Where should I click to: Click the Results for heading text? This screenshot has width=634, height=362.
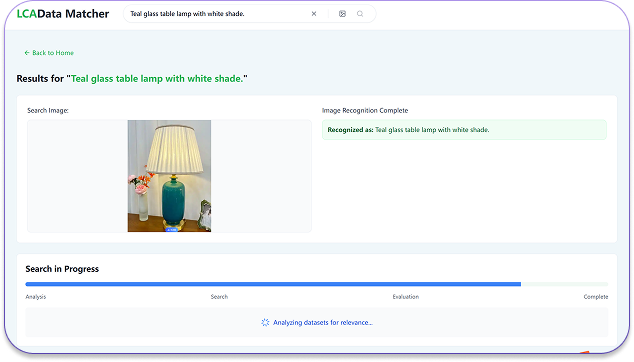[x=132, y=78]
